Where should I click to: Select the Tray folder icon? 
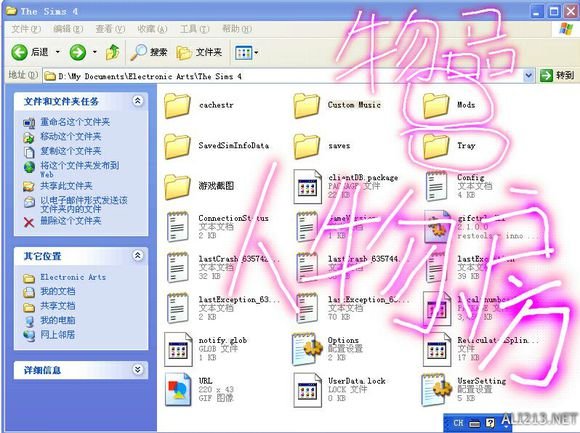point(436,146)
